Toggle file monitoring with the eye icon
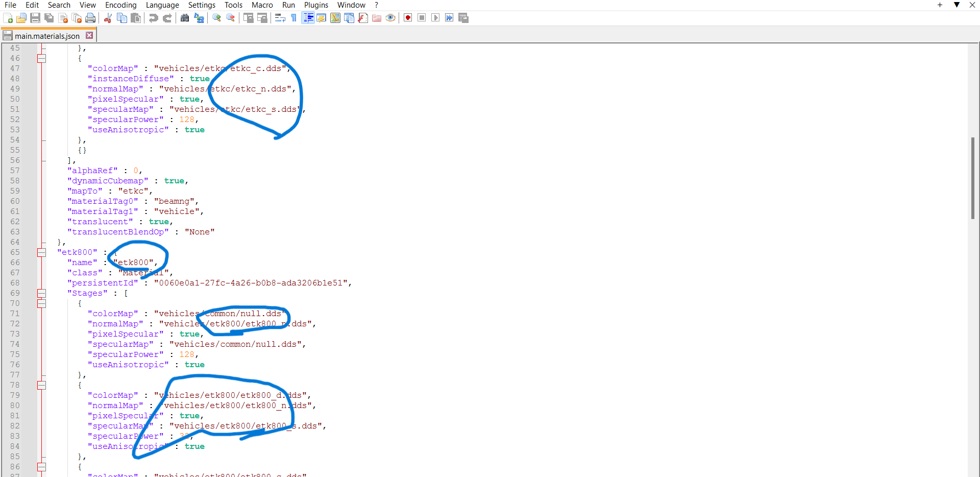The width and height of the screenshot is (980, 477). click(390, 18)
